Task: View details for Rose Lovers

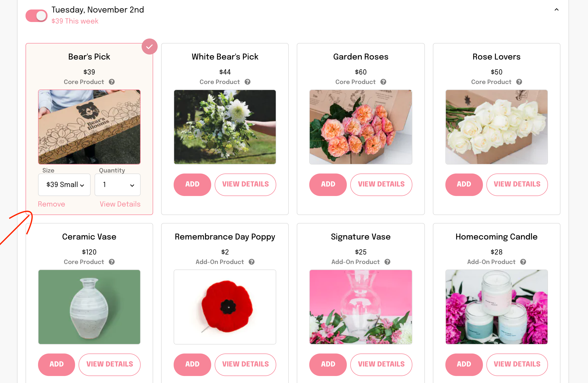Action: point(517,184)
